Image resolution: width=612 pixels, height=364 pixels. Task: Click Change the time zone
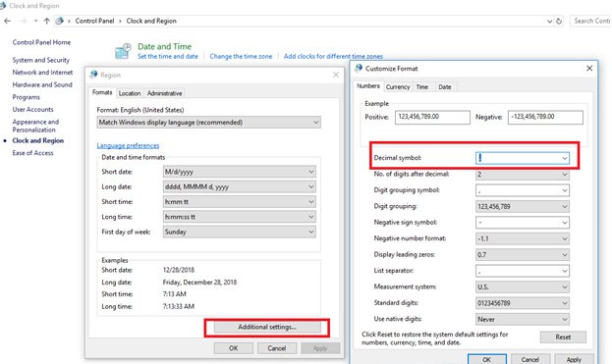click(241, 57)
